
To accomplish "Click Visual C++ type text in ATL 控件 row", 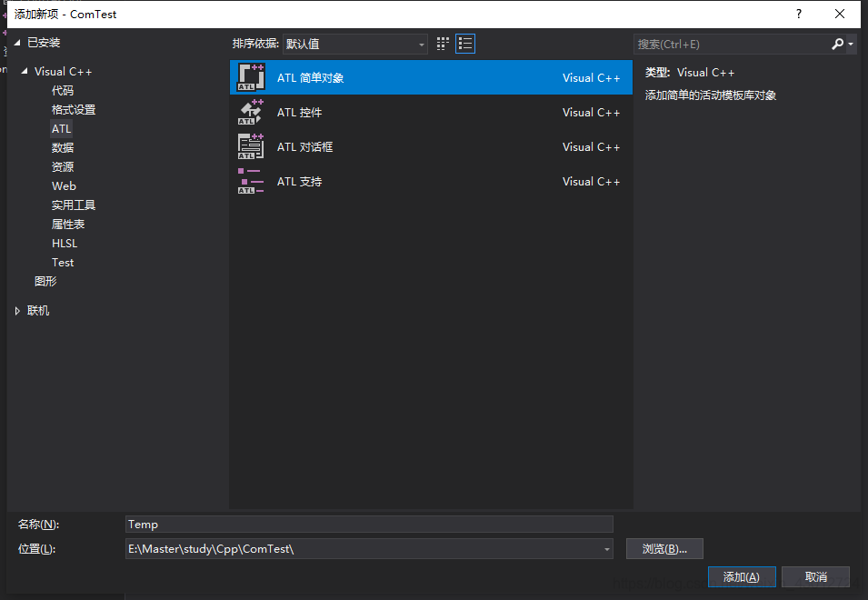I will point(591,113).
